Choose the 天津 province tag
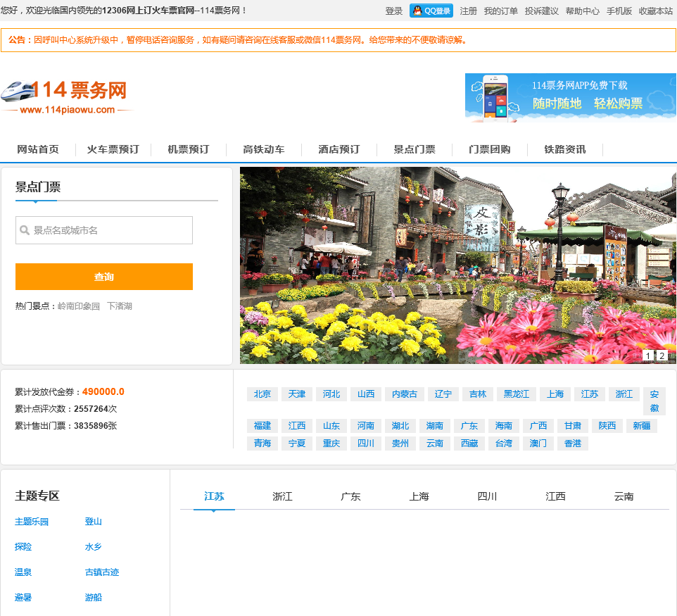 click(296, 394)
